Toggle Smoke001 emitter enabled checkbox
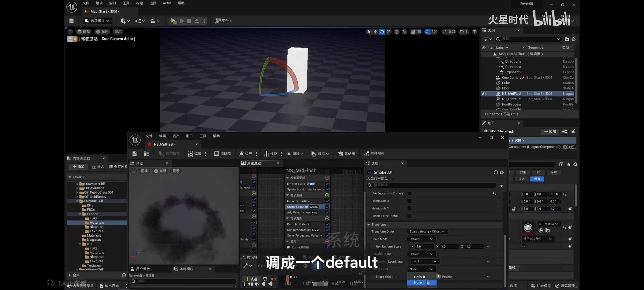This screenshot has width=644, height=290. [x=369, y=172]
